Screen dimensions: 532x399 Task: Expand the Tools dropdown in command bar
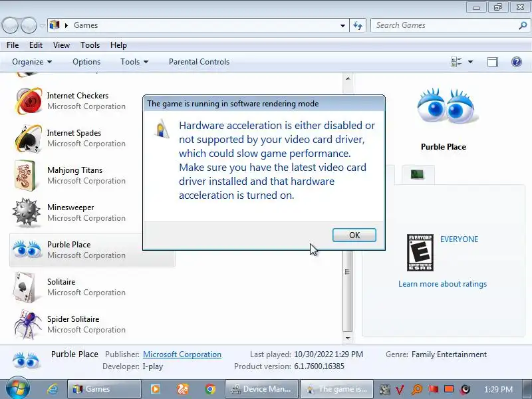coord(134,62)
